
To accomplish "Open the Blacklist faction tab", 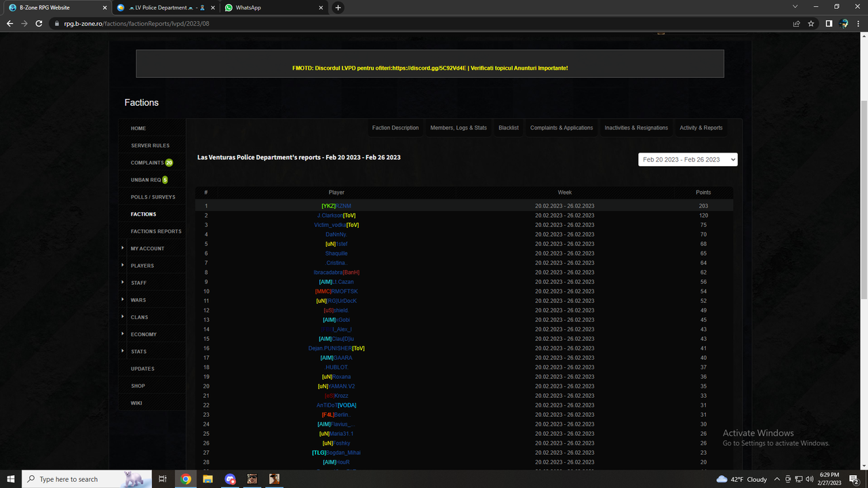I will coord(508,127).
